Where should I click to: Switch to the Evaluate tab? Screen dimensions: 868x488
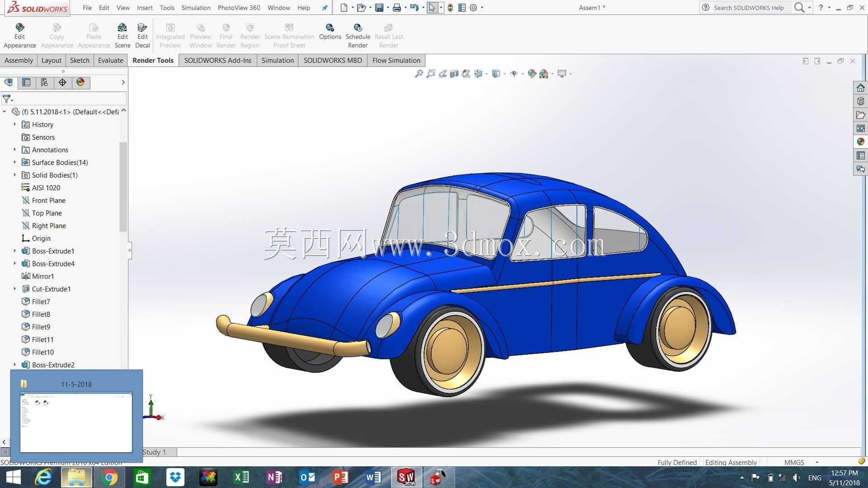111,60
